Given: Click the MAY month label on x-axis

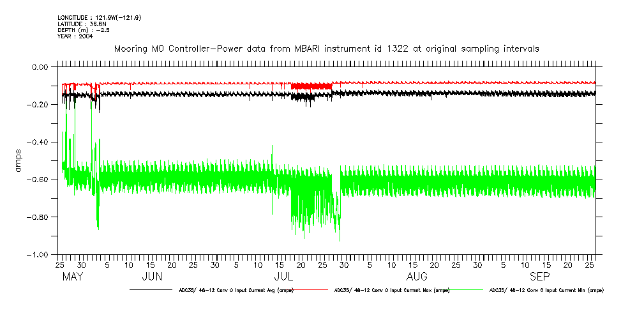Looking at the screenshot, I should (x=73, y=277).
